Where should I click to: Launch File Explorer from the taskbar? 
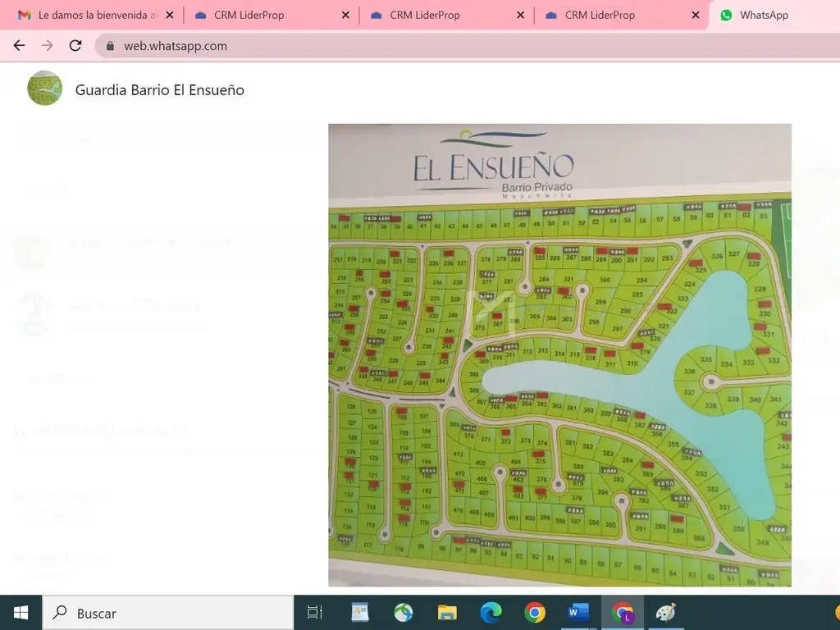pyautogui.click(x=447, y=613)
